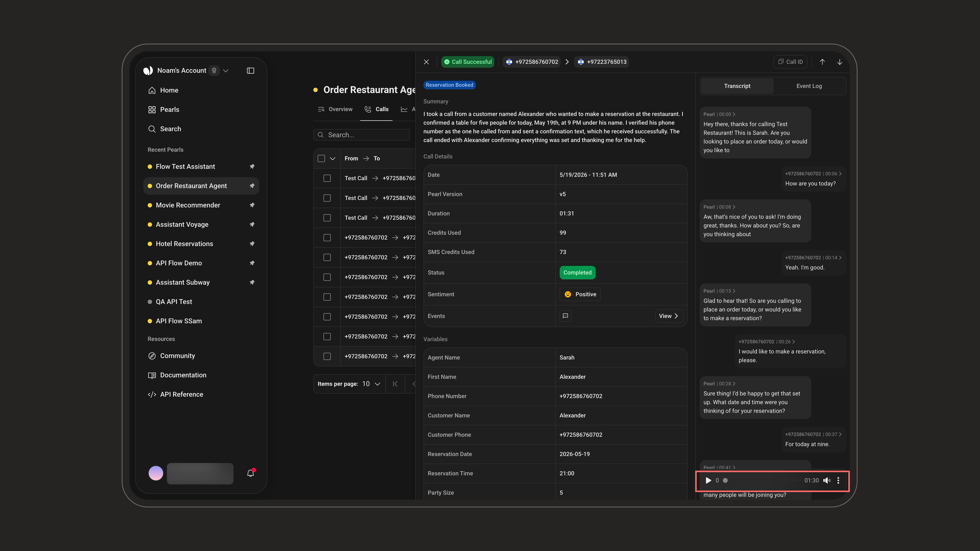
Task: Go to next call down arrow
Action: pos(840,62)
